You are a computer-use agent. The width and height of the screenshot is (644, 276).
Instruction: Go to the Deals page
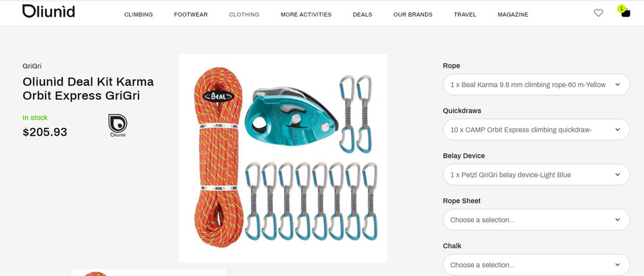point(362,14)
